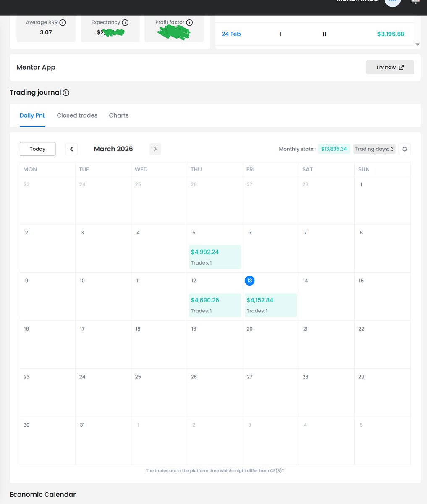Click the Average RRR info icon
The image size is (427, 504).
63,22
